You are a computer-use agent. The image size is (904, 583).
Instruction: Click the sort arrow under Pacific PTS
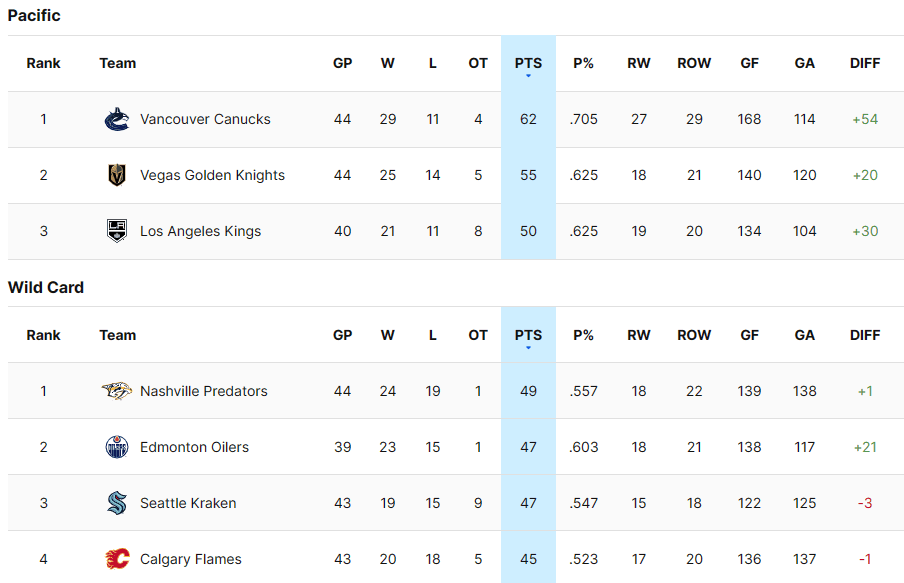(x=528, y=76)
